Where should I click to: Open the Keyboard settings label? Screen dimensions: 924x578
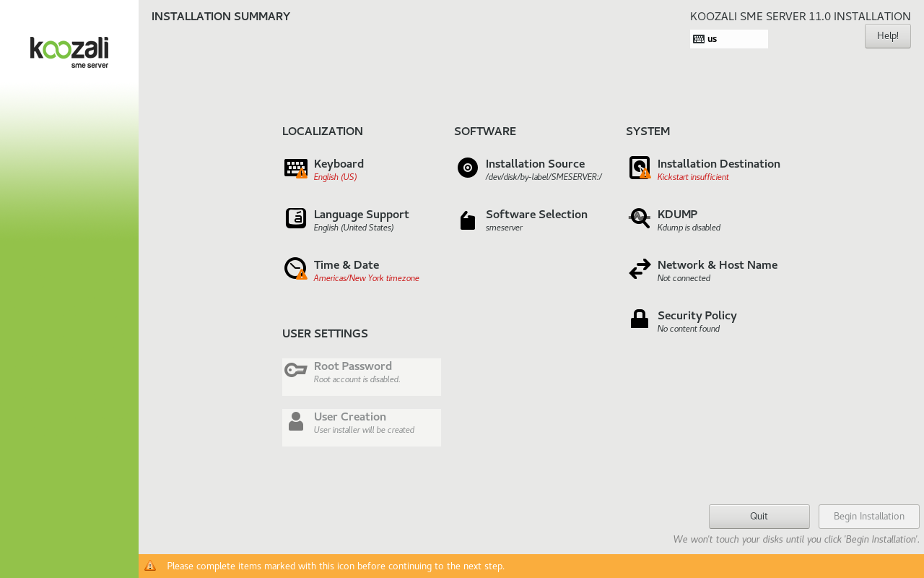pyautogui.click(x=339, y=164)
